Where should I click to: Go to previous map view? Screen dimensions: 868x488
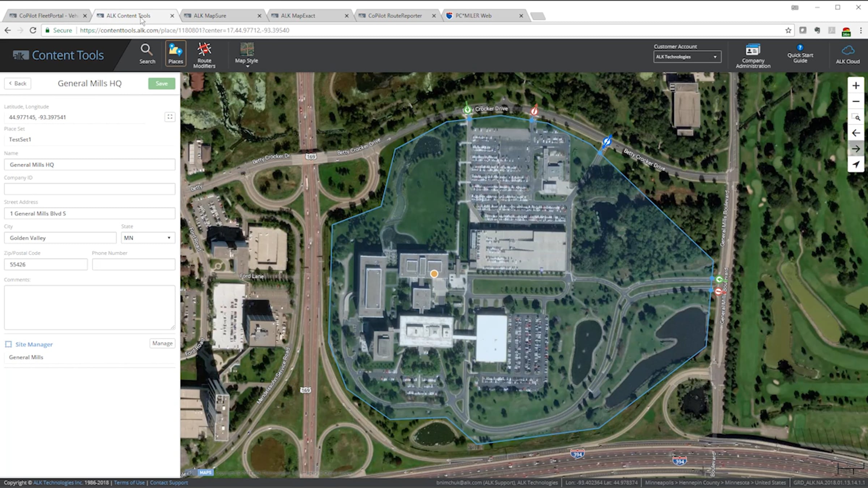point(856,133)
